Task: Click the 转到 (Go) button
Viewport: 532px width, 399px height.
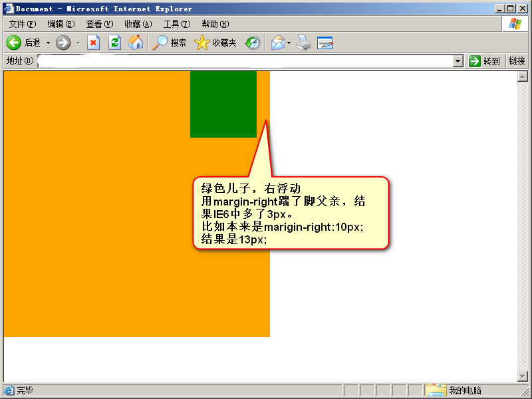Action: (x=484, y=61)
